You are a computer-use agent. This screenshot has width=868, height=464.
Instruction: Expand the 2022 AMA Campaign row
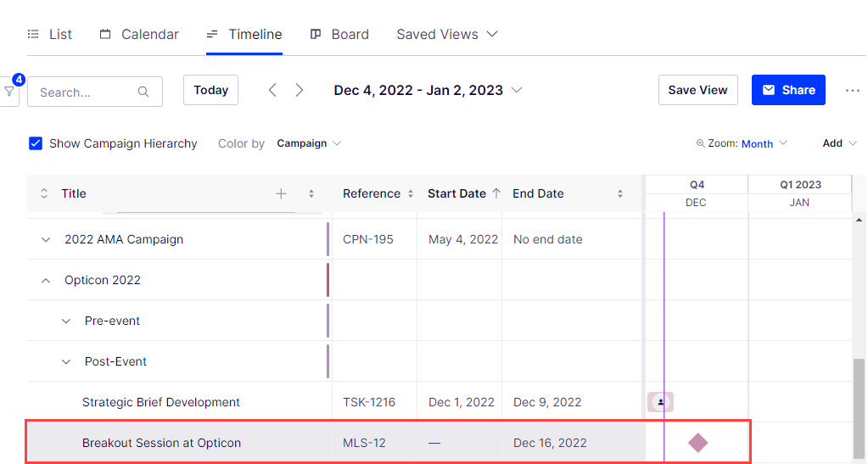(x=46, y=240)
